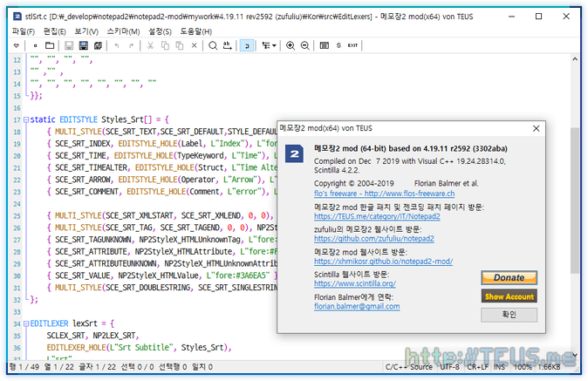Click the Save Copy toolbar icon
The width and height of the screenshot is (588, 381).
tap(98, 45)
